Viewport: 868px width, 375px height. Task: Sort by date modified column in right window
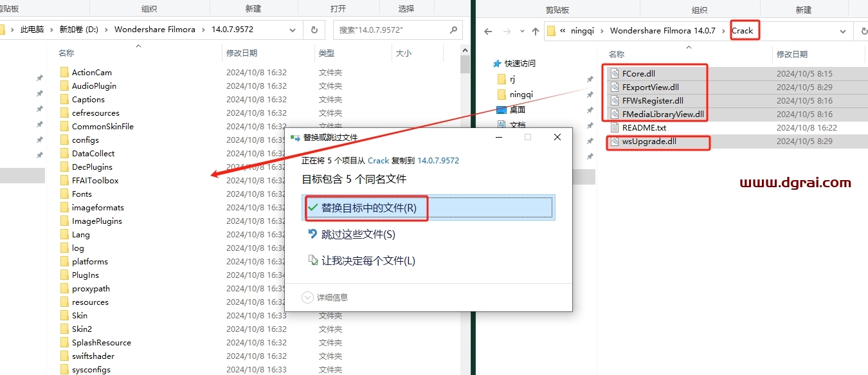point(791,55)
